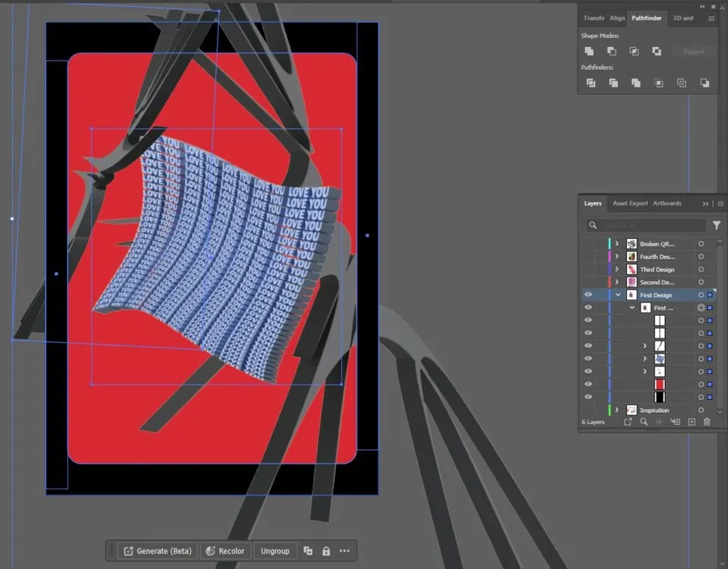
Task: Expand the Second Design layer
Action: pyautogui.click(x=617, y=282)
